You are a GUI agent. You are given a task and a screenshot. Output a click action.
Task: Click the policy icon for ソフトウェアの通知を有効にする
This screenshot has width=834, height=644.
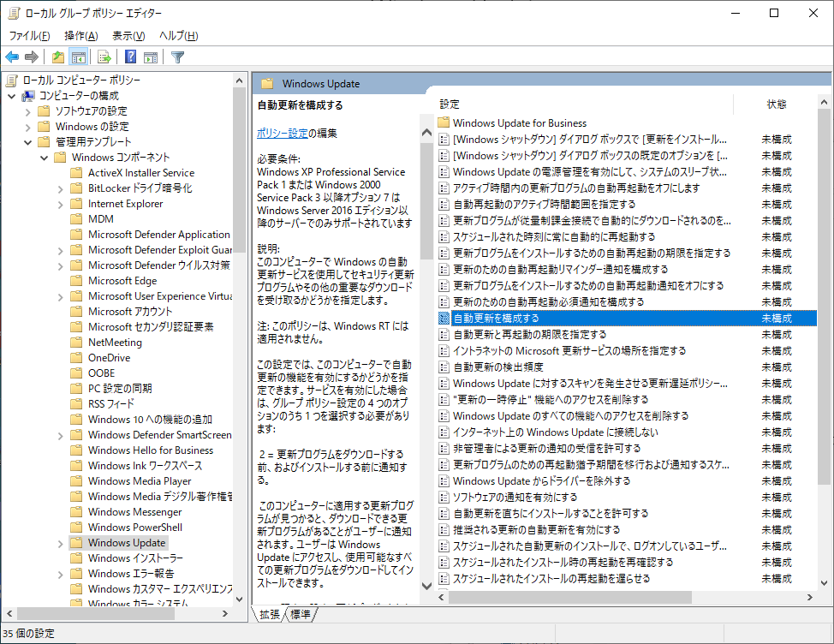pos(444,498)
